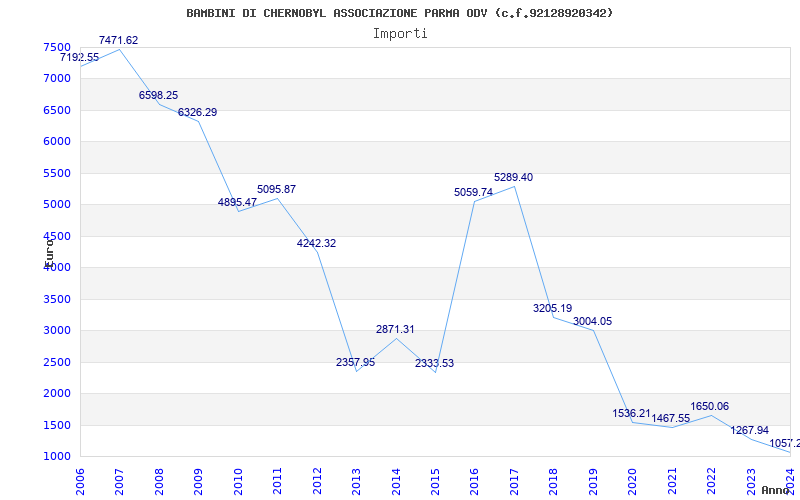The height and width of the screenshot is (500, 800).
Task: Select the 3004.05 data label
Action: 592,321
